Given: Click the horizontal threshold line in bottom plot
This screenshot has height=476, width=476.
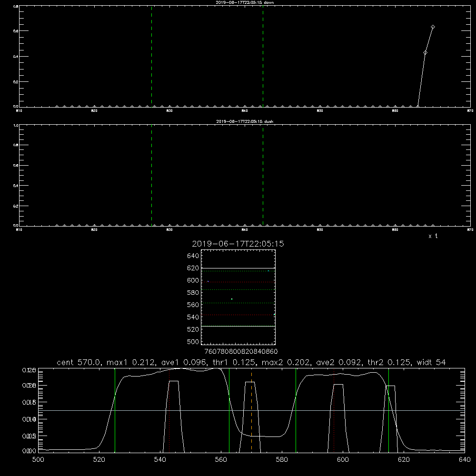Looking at the screenshot, I should (x=251, y=410).
